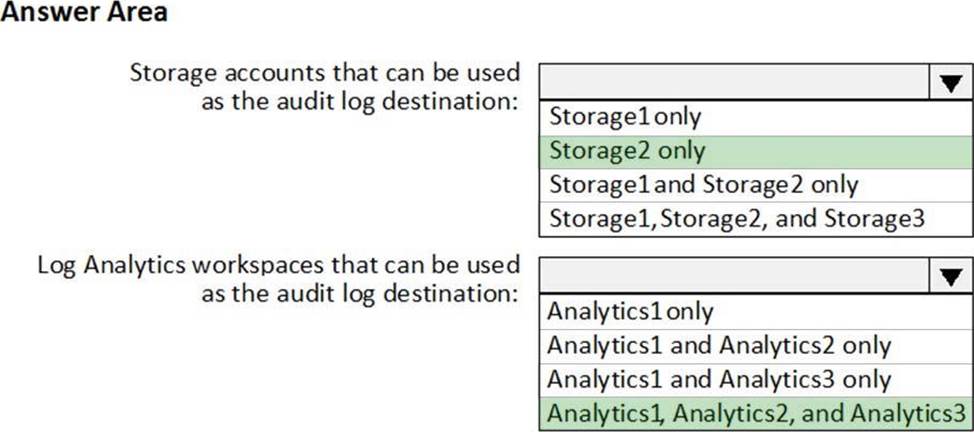Choose the "Analytics1 only" option
Image resolution: width=974 pixels, height=432 pixels.
630,311
